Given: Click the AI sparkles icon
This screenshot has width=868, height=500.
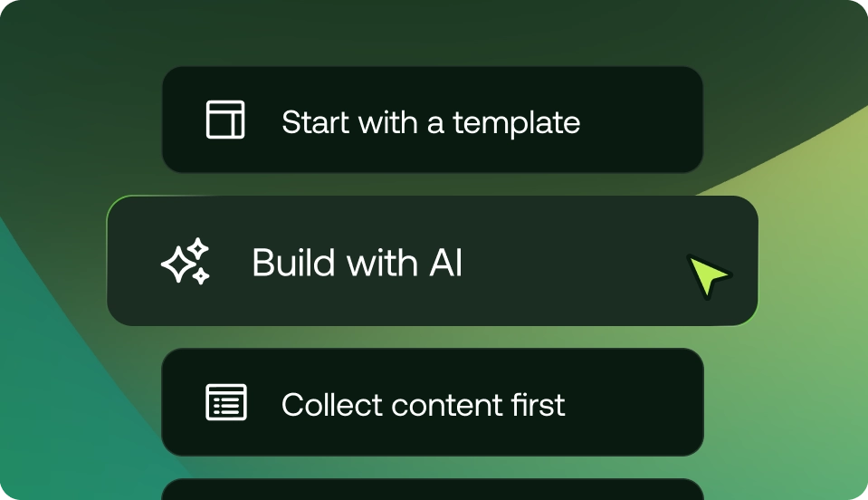Looking at the screenshot, I should (x=186, y=263).
